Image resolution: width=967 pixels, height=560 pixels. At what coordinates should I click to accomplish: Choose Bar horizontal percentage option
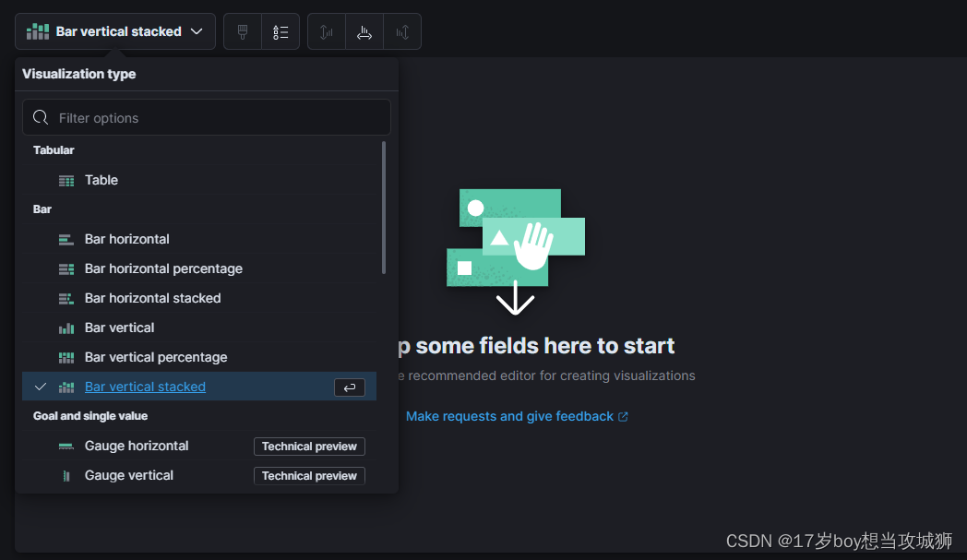tap(199, 268)
